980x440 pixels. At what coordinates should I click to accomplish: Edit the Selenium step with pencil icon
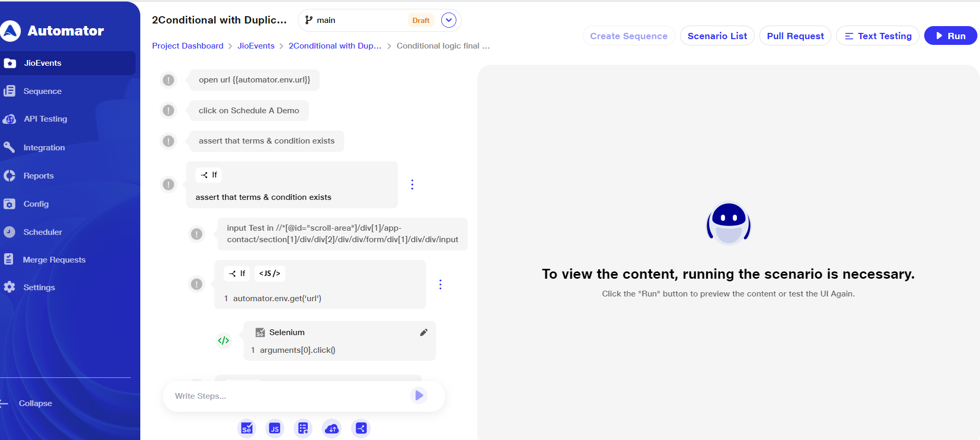click(424, 332)
